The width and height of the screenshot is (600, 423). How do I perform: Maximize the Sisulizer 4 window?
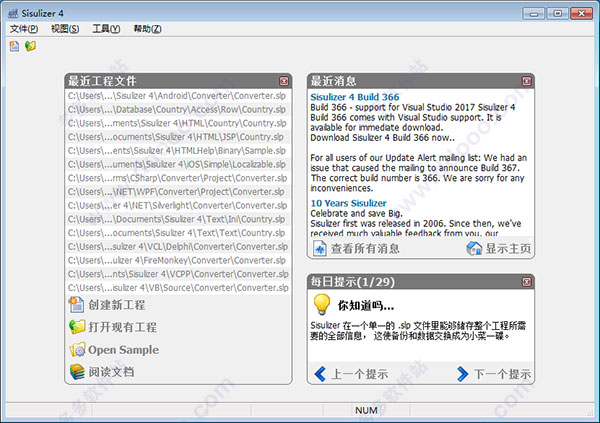point(558,14)
